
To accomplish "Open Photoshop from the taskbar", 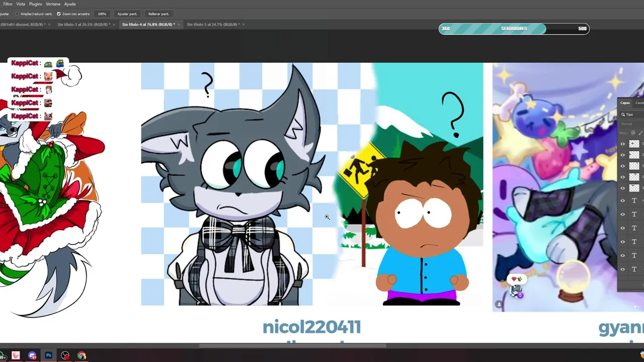I will 49,355.
